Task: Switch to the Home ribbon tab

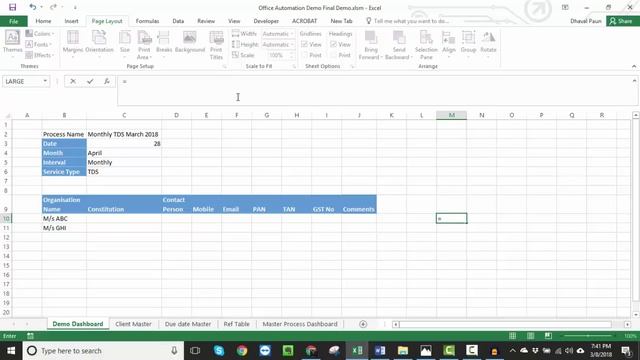Action: 43,21
